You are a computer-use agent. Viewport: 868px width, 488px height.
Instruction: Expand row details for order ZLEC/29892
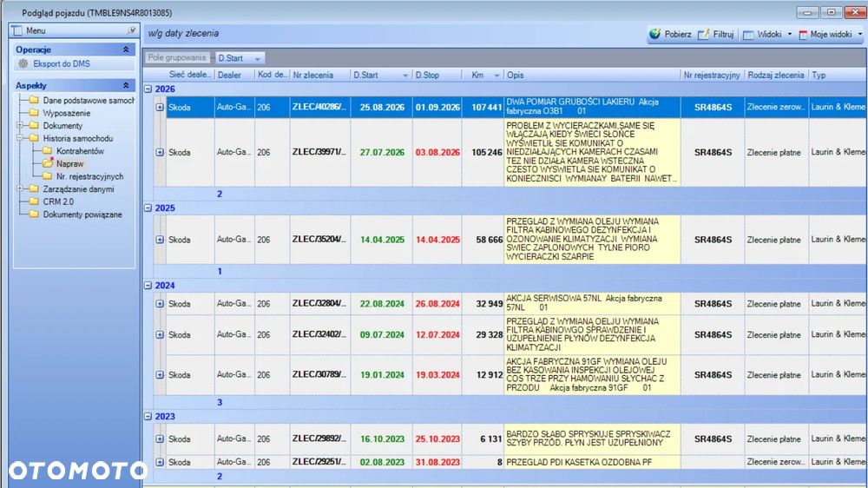(x=160, y=439)
